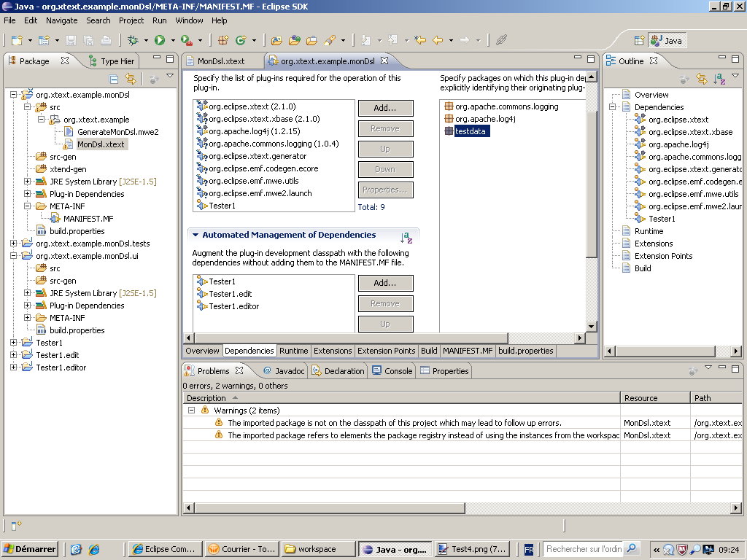Toggle the Pin Editor toolbar button
This screenshot has width=747, height=560.
click(500, 41)
